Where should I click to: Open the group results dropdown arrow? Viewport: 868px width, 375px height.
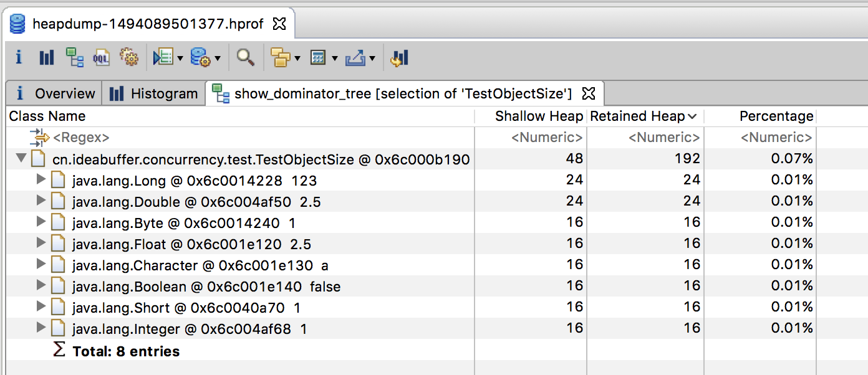pos(297,59)
